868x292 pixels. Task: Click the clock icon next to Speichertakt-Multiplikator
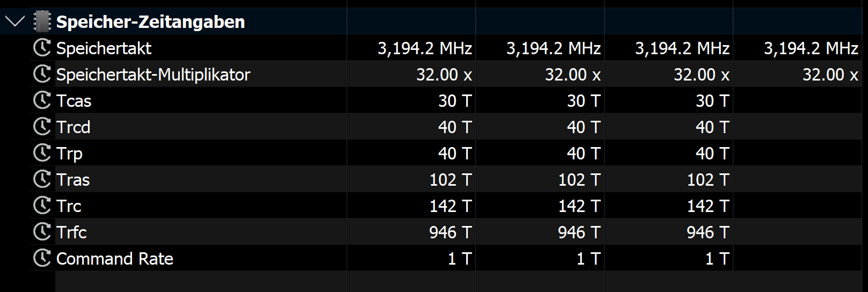42,74
